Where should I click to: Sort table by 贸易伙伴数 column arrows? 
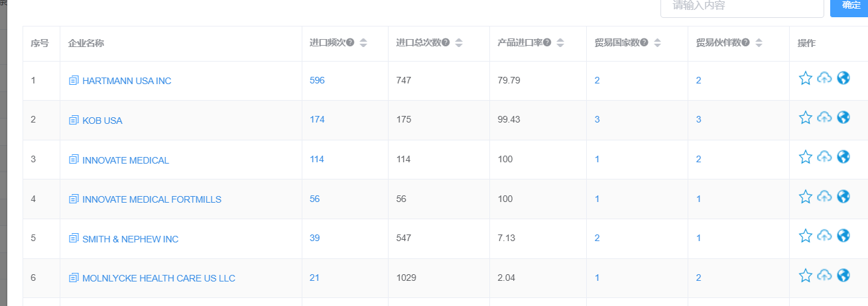tap(759, 43)
